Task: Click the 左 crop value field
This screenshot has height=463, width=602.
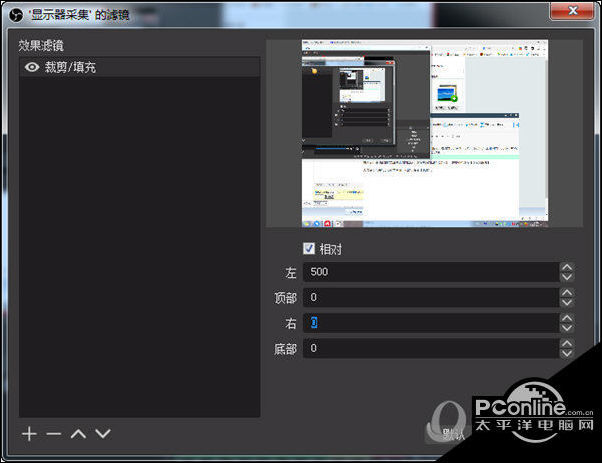Action: pos(430,272)
